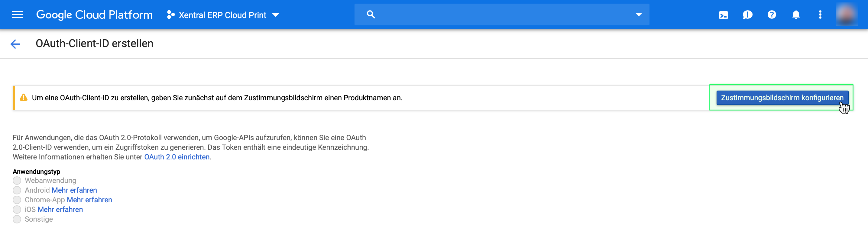
Task: Activate Cloud Shell terminal icon
Action: click(x=723, y=15)
